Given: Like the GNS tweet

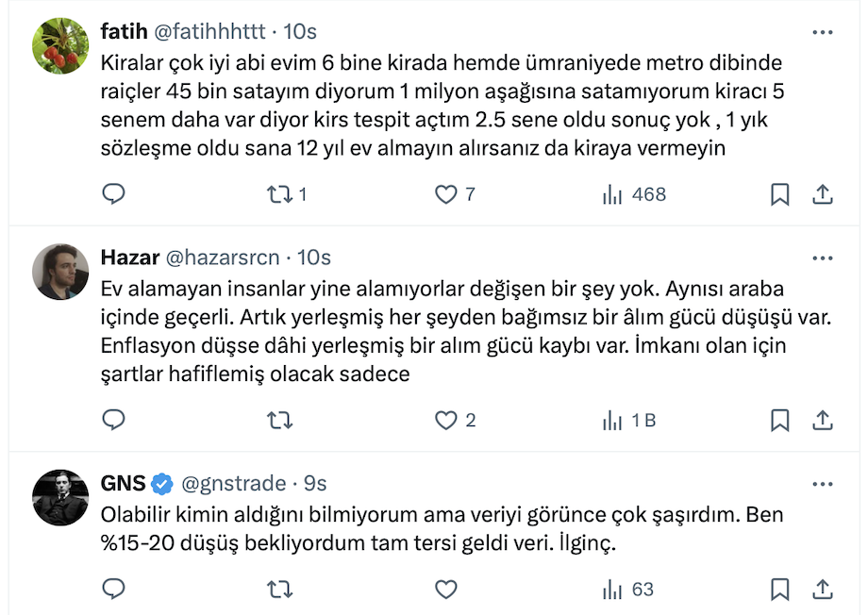Looking at the screenshot, I should click(x=445, y=590).
